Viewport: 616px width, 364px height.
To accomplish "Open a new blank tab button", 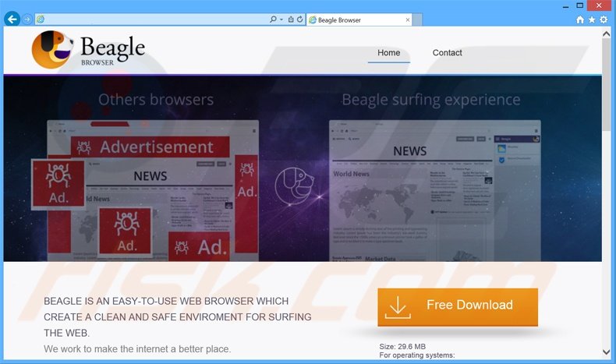I will (417, 19).
